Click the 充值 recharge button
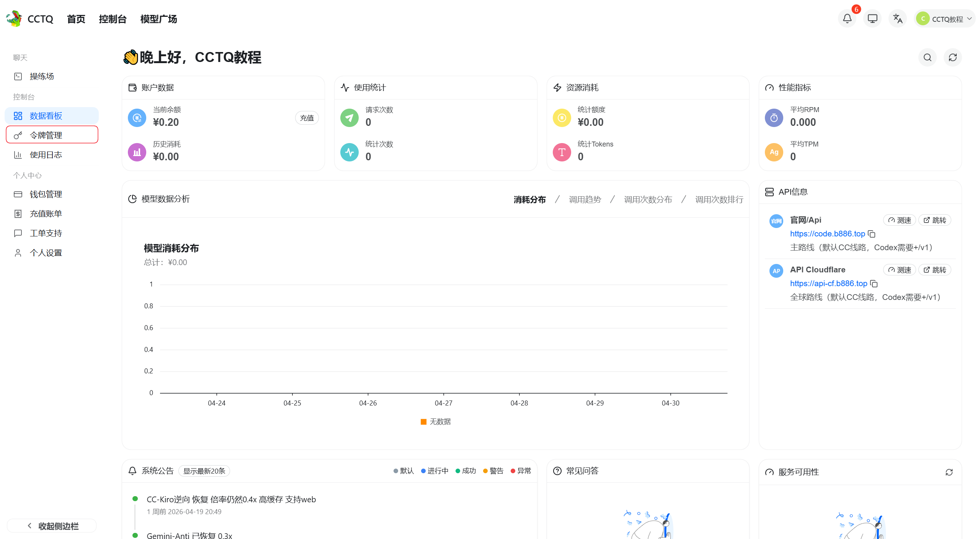This screenshot has height=539, width=980. 307,118
